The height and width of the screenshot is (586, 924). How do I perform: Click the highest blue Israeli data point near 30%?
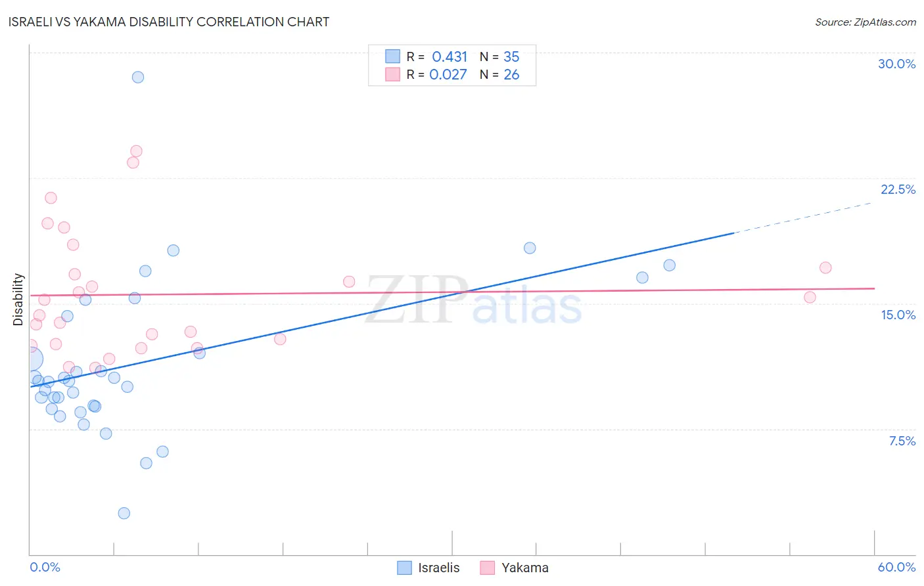(138, 77)
